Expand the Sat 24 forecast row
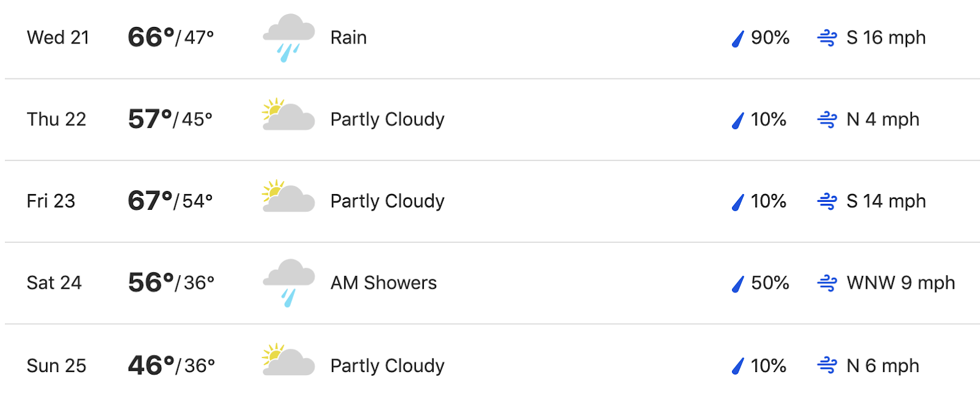The height and width of the screenshot is (399, 980). 492,283
